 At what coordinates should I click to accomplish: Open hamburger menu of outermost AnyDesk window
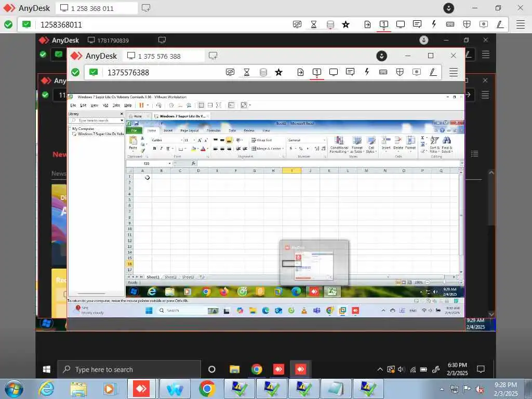[x=521, y=24]
